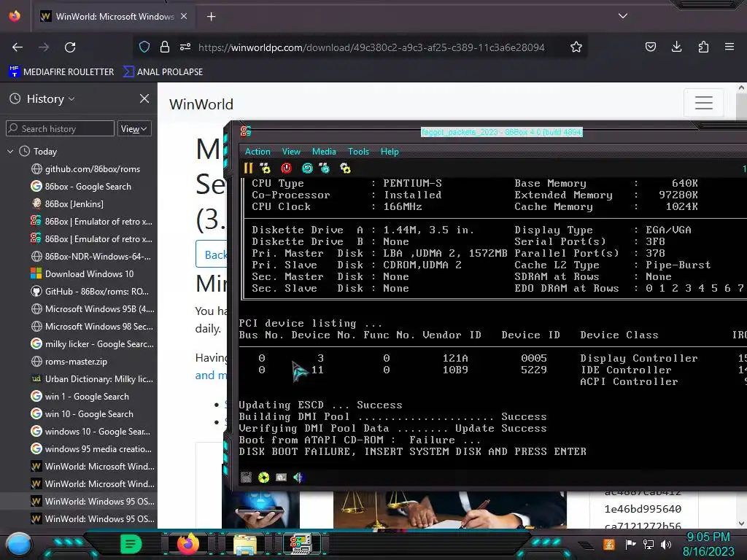
Task: Click the Hard reset icon in 86Box
Action: 266,168
